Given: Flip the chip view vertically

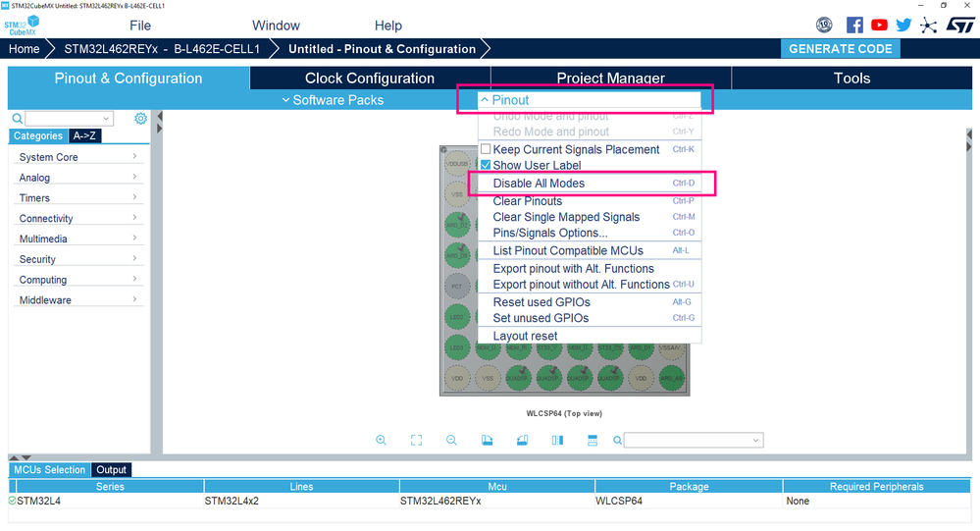Looking at the screenshot, I should tap(593, 441).
